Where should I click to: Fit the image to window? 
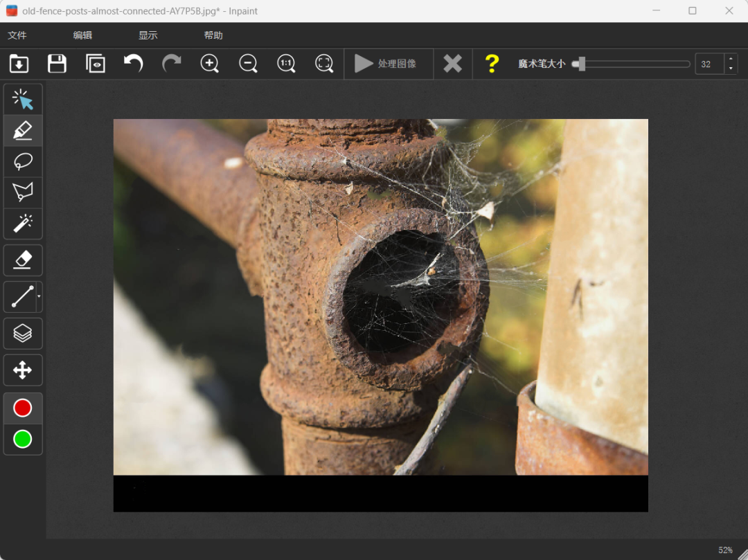click(324, 64)
